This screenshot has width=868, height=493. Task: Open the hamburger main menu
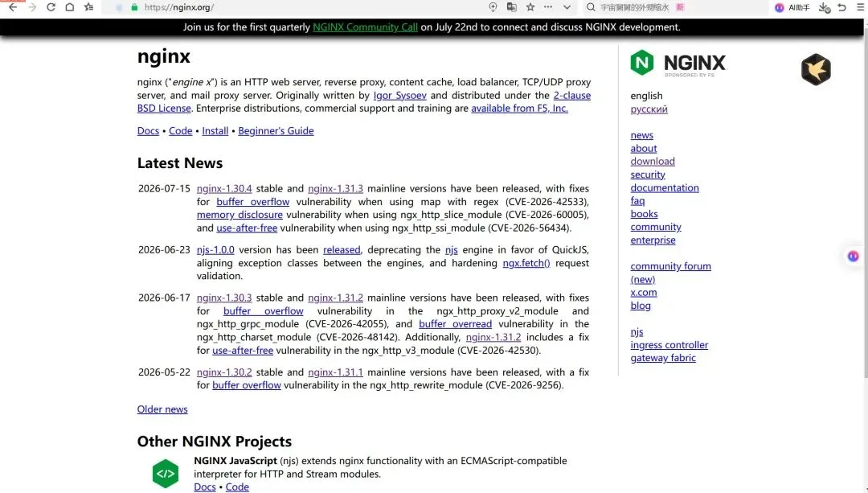(860, 7)
